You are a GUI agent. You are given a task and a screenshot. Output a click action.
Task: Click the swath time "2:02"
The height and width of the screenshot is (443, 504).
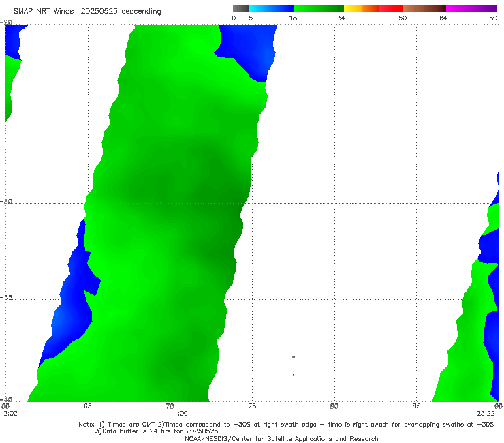pos(10,414)
